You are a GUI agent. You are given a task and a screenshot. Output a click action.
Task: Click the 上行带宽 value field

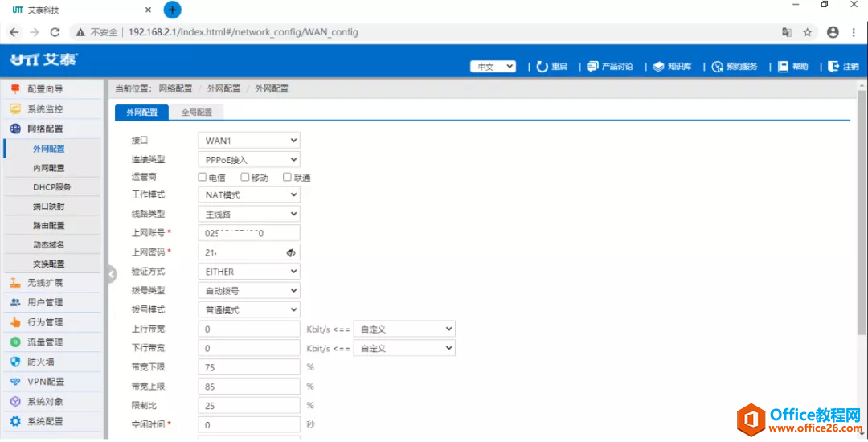pos(249,329)
